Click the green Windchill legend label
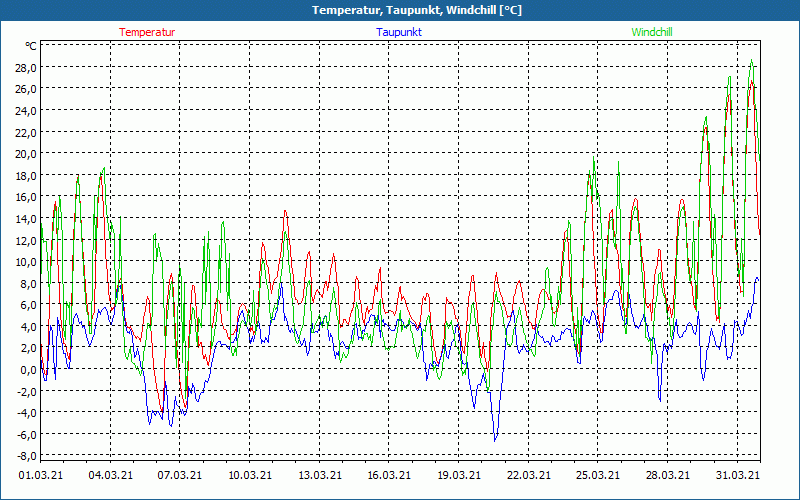The height and width of the screenshot is (500, 800). coord(652,32)
